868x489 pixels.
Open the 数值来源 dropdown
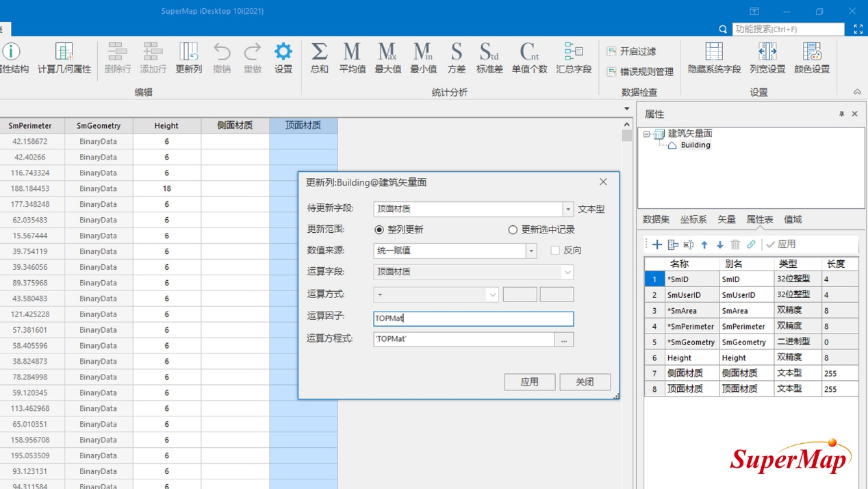[531, 251]
